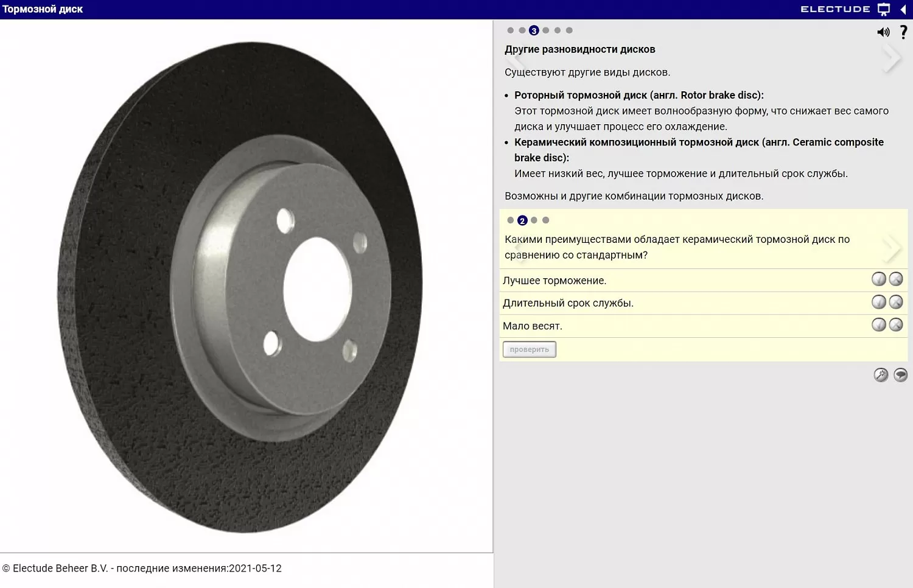Viewport: 913px width, 588px height.
Task: Mute the lesson audio speaker icon
Action: 883,32
